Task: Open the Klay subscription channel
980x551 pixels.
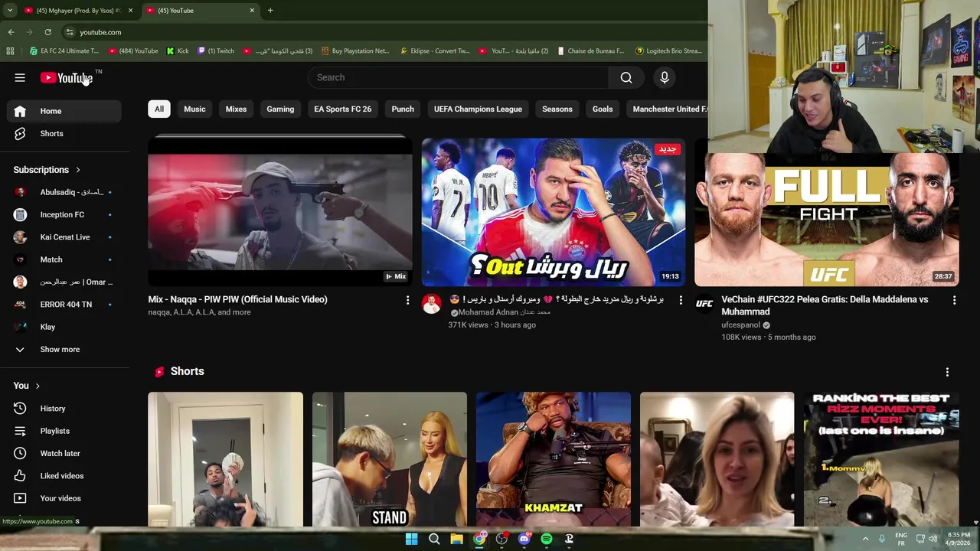Action: pos(64,327)
